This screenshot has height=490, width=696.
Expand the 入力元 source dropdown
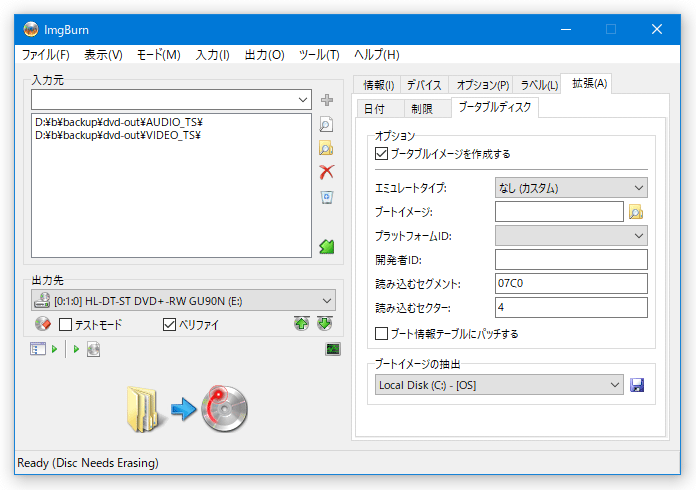pyautogui.click(x=303, y=99)
